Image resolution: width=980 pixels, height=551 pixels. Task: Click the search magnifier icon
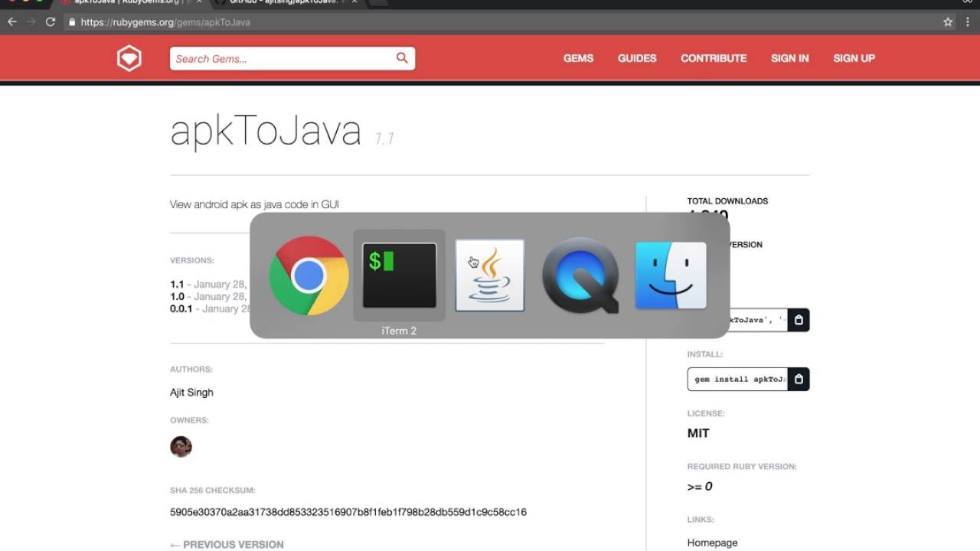click(x=402, y=58)
